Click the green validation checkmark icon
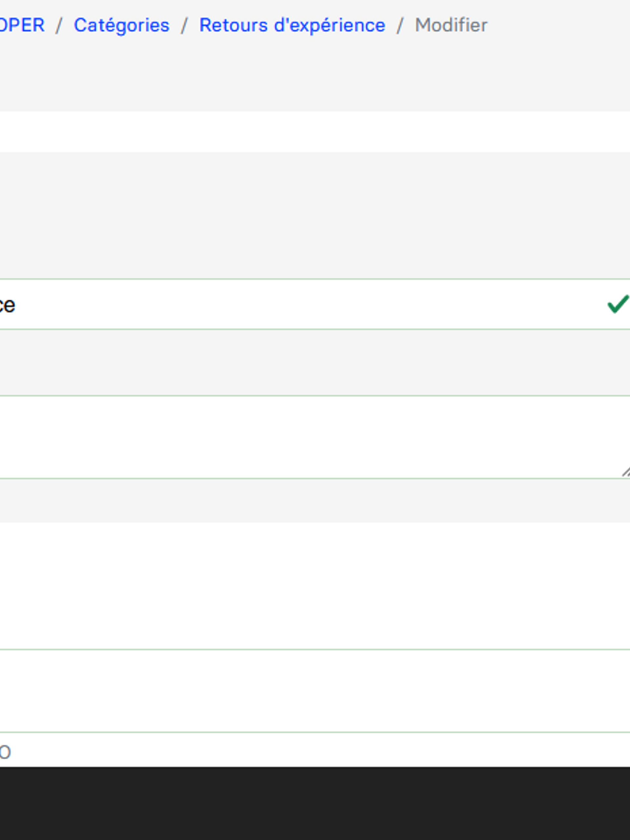The width and height of the screenshot is (630, 840). point(618,304)
